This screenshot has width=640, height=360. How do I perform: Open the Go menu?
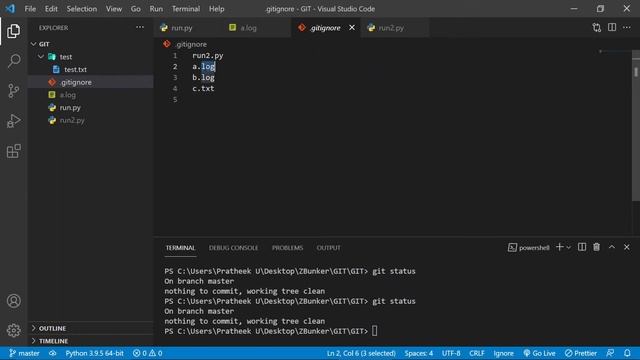coord(136,9)
